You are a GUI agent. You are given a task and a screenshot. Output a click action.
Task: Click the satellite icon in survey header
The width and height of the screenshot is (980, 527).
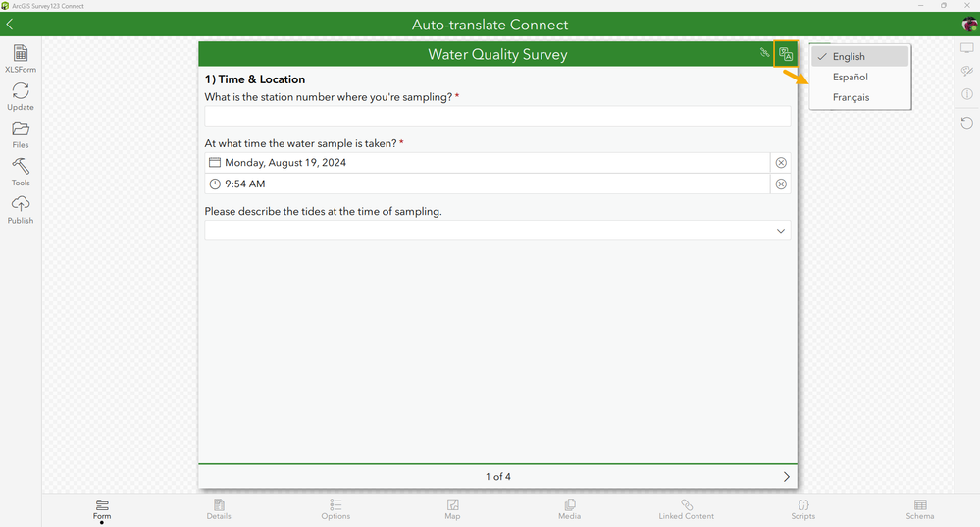764,53
